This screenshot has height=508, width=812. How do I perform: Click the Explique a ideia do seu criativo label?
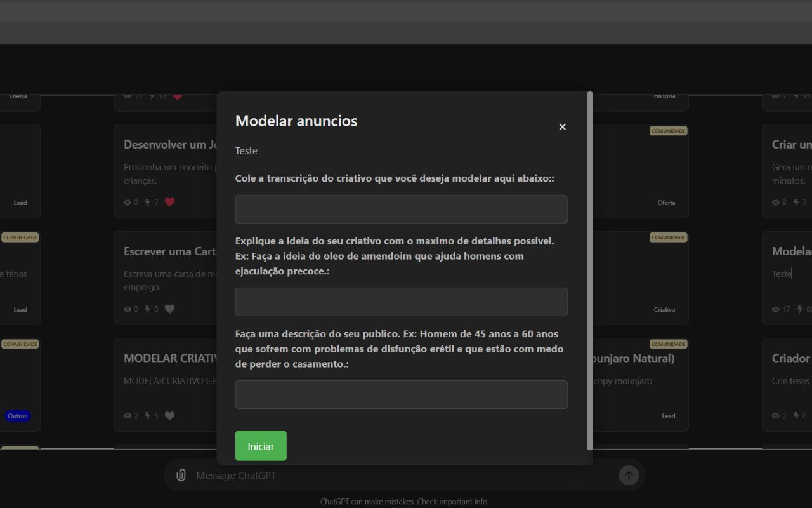395,256
